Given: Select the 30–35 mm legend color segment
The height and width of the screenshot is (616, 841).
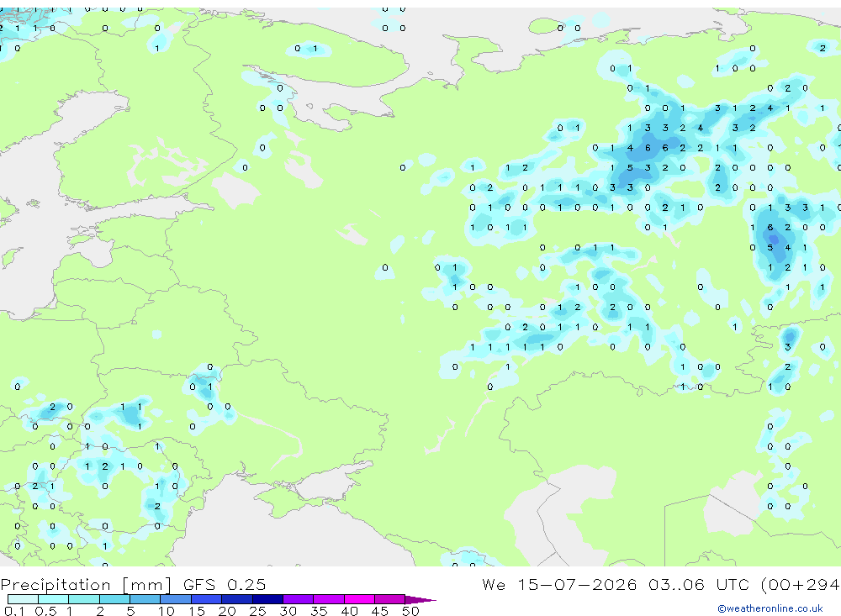Looking at the screenshot, I should tap(299, 599).
